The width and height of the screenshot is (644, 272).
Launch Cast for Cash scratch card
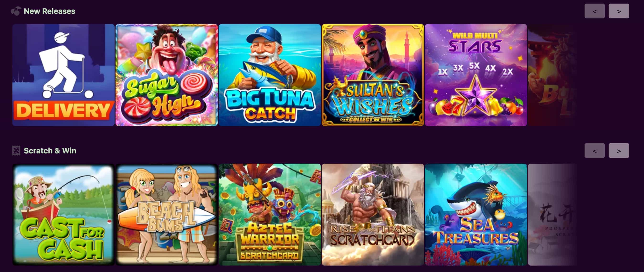(63, 215)
